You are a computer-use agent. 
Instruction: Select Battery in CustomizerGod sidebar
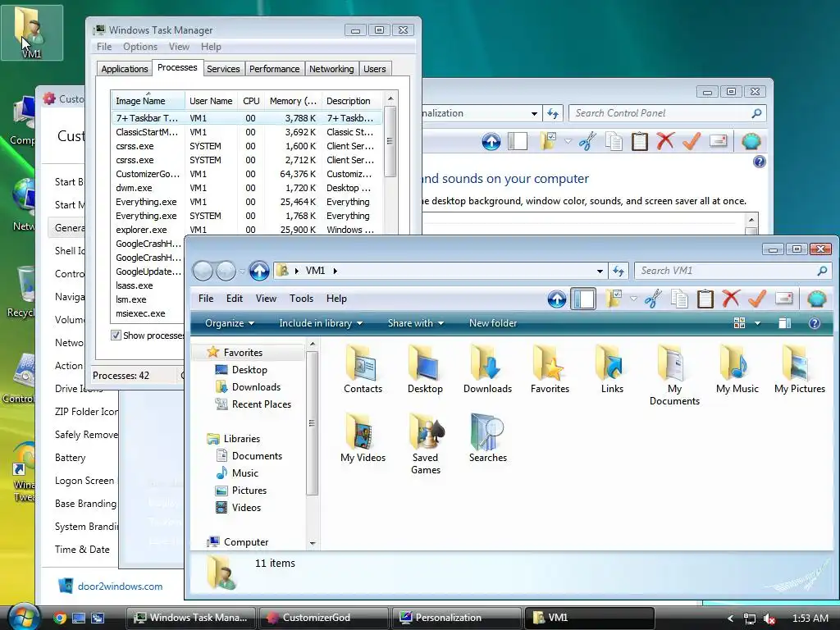click(x=71, y=458)
